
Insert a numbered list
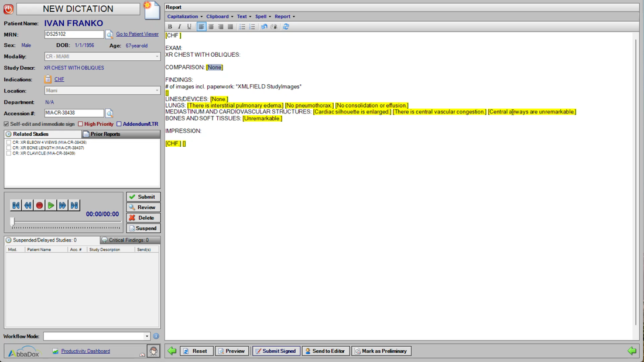(252, 27)
